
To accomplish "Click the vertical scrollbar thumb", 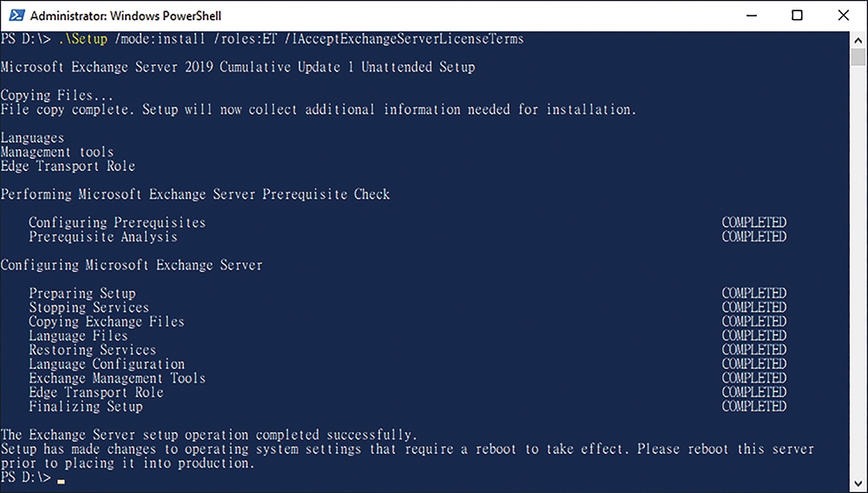I will [x=858, y=57].
